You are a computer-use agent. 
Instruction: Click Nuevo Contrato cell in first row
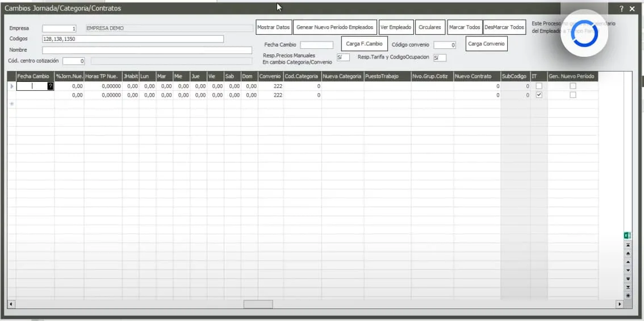tap(477, 86)
